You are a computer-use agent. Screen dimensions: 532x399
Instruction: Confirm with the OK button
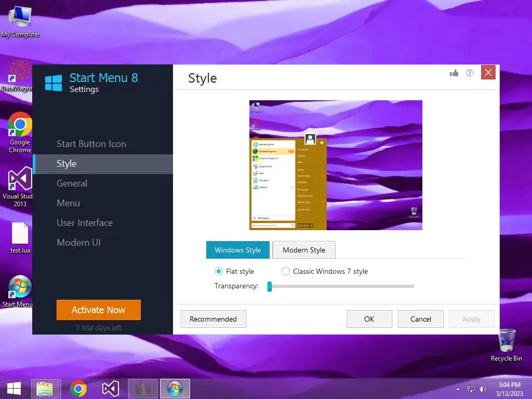pyautogui.click(x=369, y=320)
